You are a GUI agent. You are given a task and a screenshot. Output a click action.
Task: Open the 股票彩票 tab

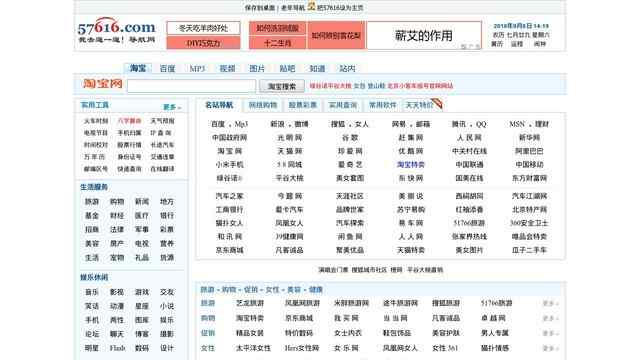[302, 105]
